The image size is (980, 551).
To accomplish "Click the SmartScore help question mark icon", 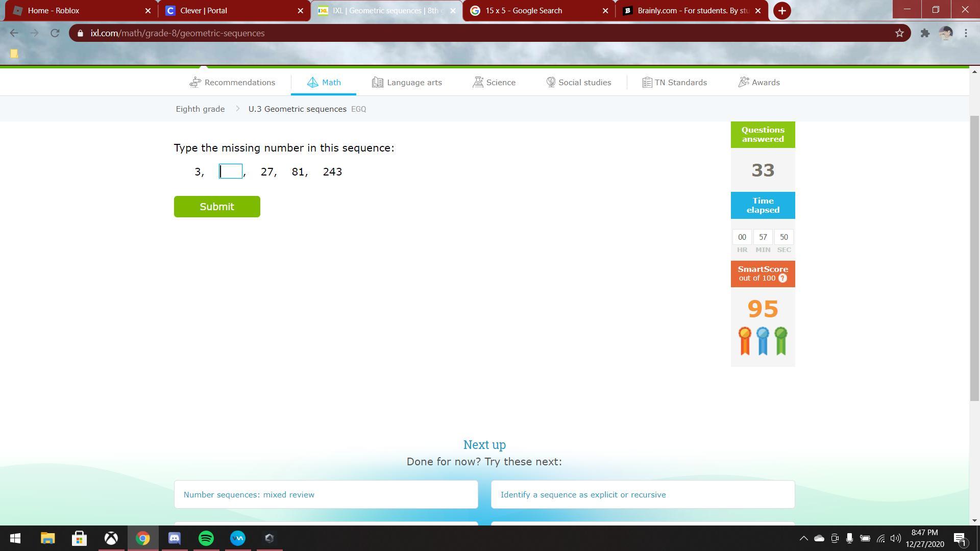I will coord(782,278).
